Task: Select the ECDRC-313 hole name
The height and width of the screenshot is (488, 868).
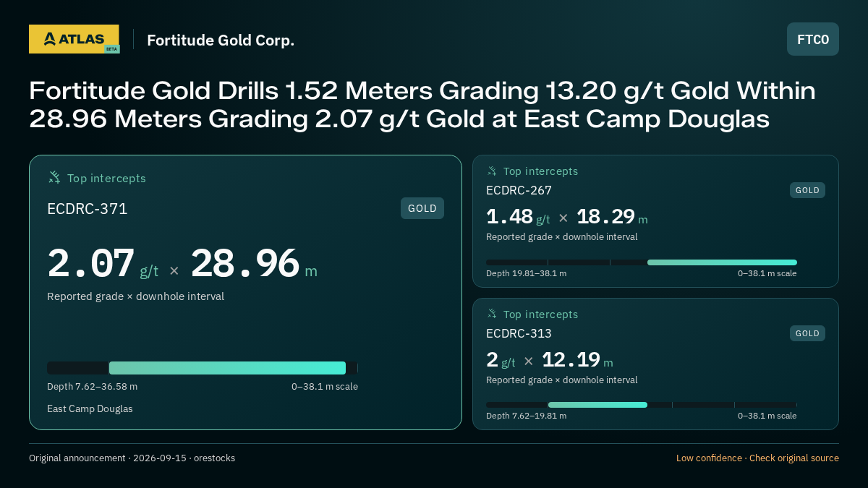Action: pyautogui.click(x=519, y=333)
